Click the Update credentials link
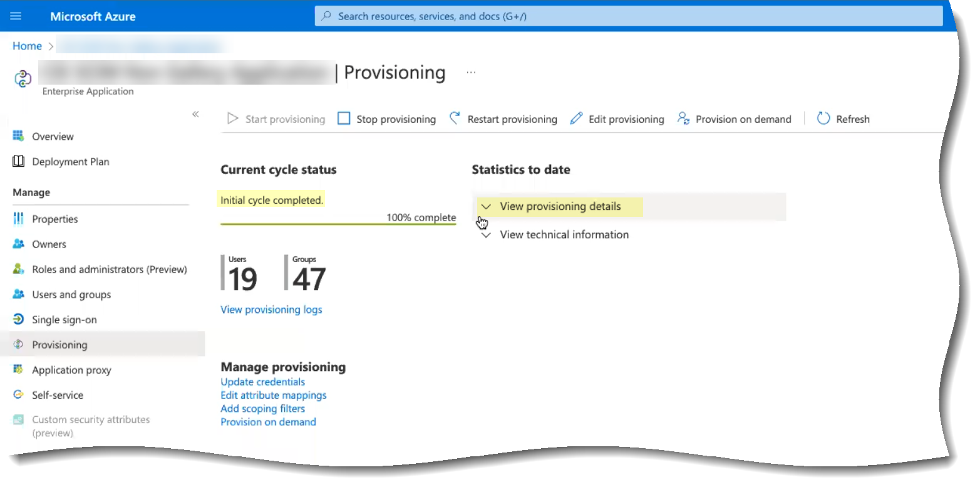980x487 pixels. [262, 382]
